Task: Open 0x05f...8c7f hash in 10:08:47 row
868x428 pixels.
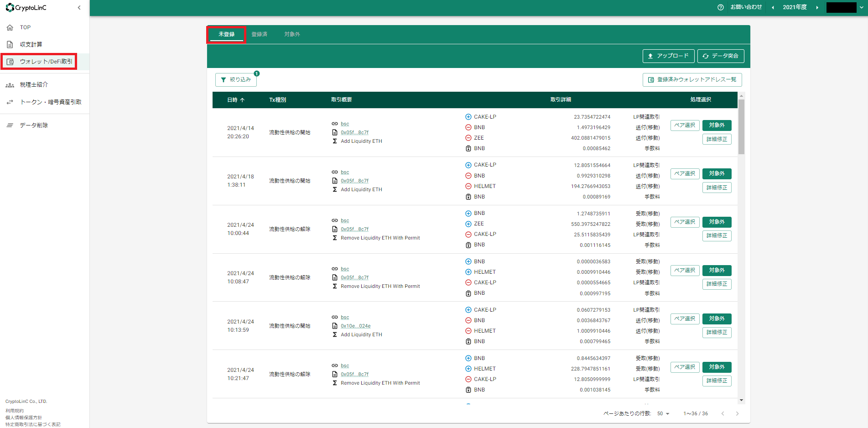Action: pos(354,278)
